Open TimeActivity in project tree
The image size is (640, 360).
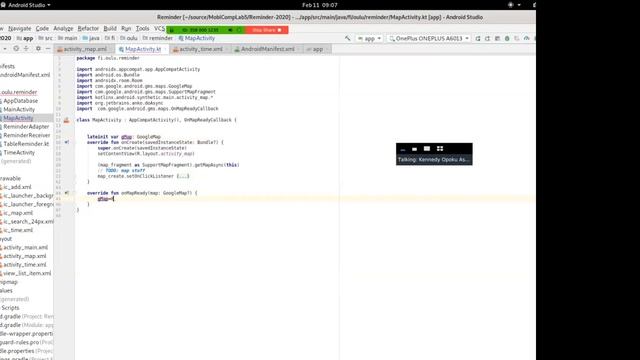(18, 153)
